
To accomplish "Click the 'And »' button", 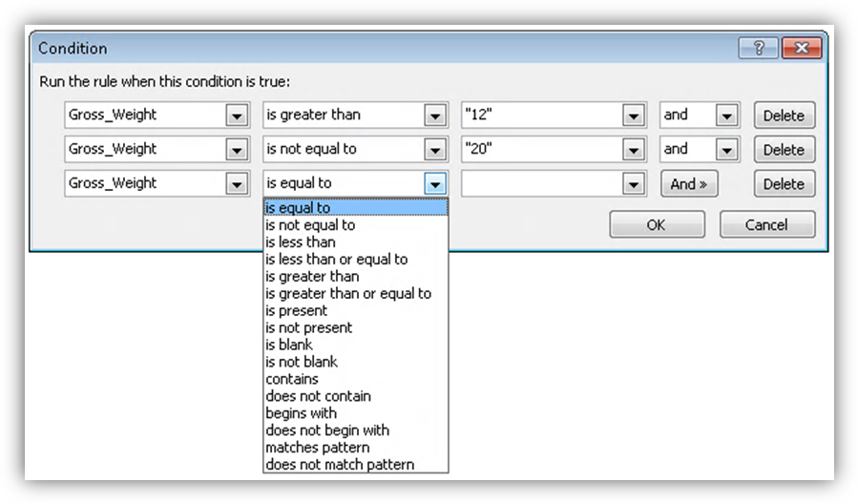I will 689,184.
